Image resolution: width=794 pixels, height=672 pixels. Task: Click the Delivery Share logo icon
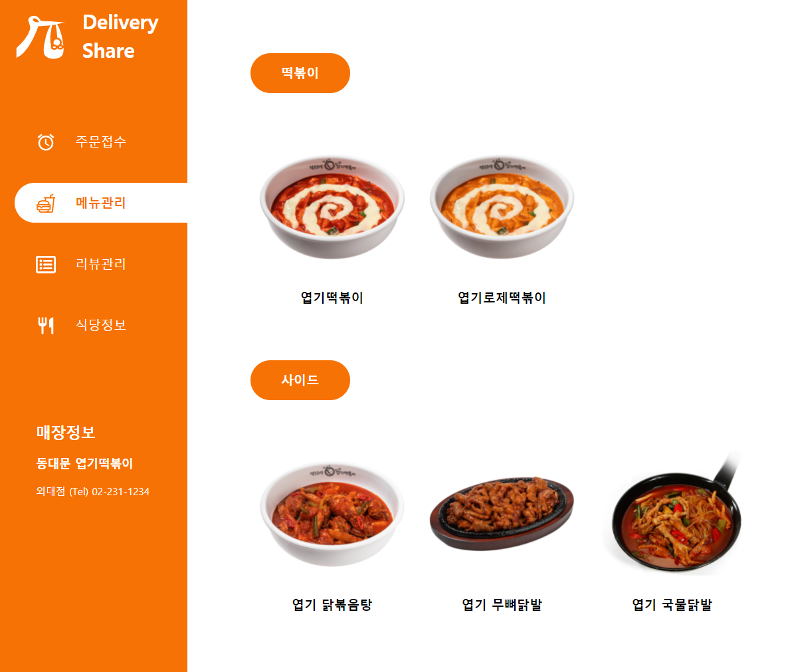pos(41,37)
